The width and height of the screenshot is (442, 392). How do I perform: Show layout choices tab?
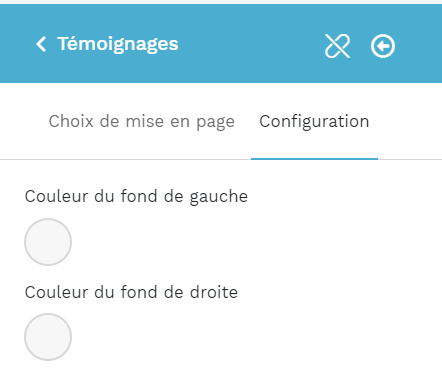pos(142,122)
